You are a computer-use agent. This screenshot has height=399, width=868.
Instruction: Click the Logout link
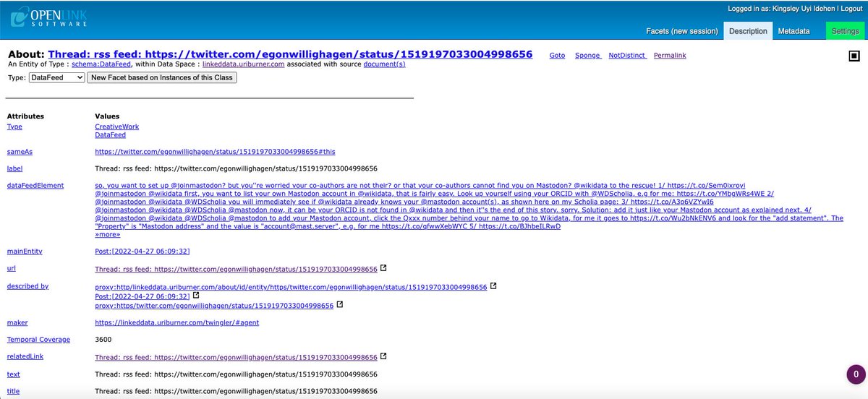coord(850,9)
